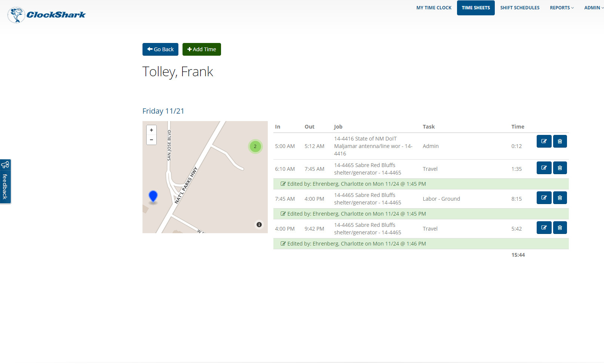Screen dimensions: 604x364
Task: Open the feedback side tab
Action: (x=5, y=181)
